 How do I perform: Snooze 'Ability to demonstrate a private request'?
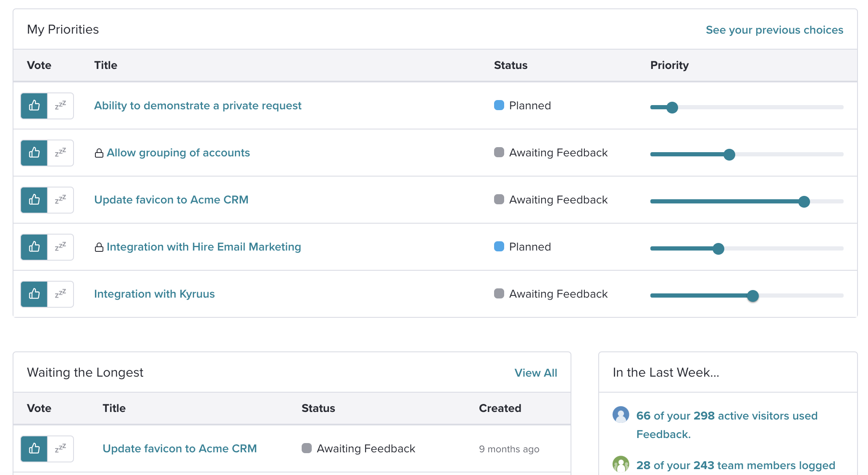pyautogui.click(x=60, y=106)
